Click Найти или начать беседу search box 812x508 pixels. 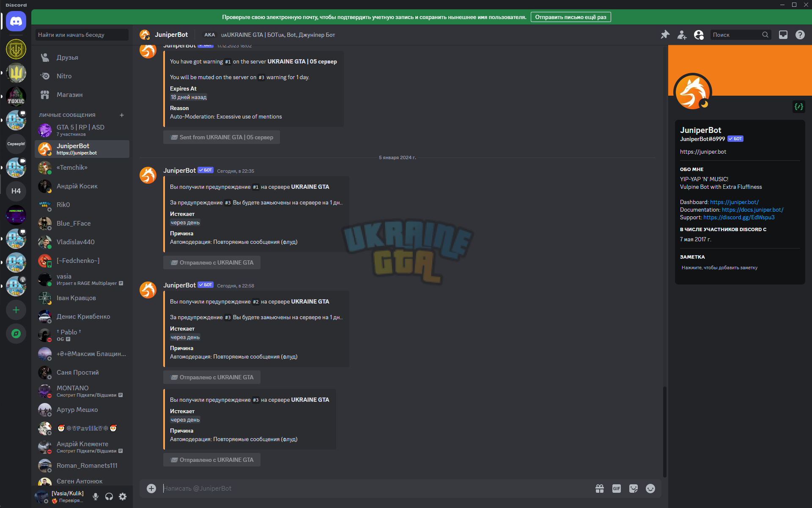(82, 35)
